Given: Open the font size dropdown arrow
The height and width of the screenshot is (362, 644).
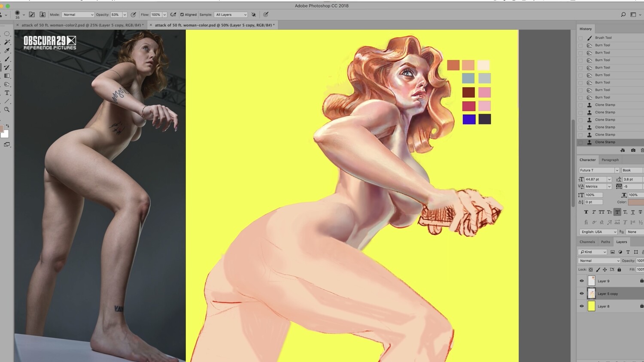Looking at the screenshot, I should coord(609,179).
